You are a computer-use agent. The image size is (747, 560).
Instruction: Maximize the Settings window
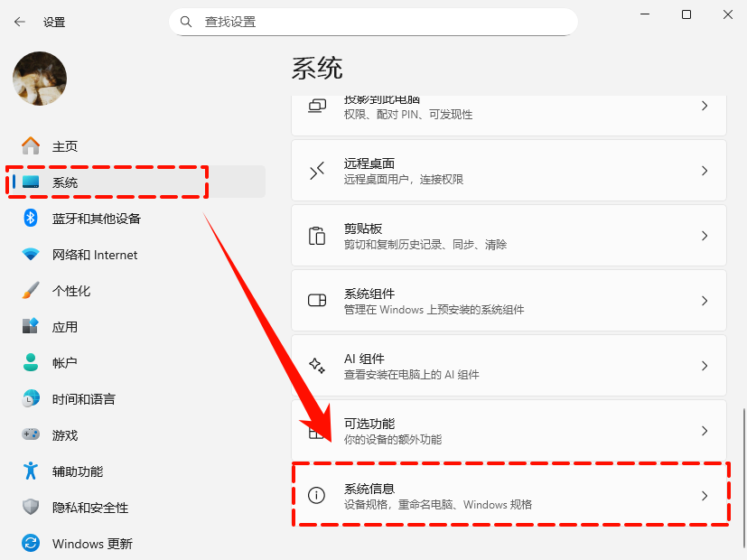pos(686,14)
